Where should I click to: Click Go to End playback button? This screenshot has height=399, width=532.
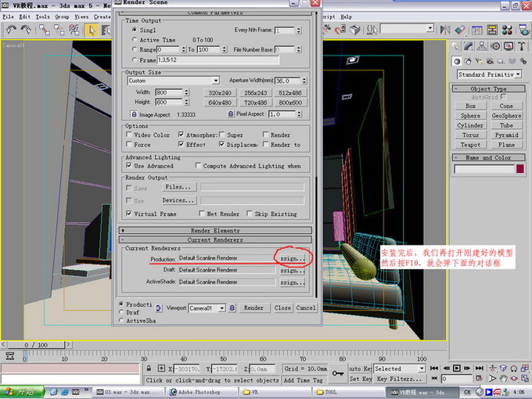(480, 368)
